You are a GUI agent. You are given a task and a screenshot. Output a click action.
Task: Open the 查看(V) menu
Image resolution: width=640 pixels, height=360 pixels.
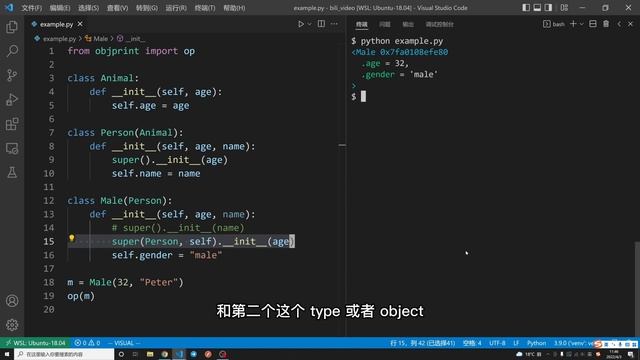[118, 8]
